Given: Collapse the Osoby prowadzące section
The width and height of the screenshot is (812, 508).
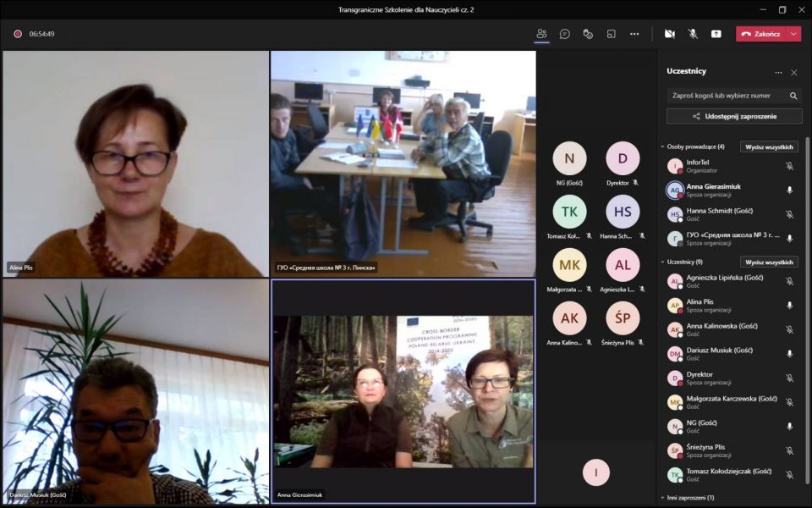Looking at the screenshot, I should [x=663, y=147].
